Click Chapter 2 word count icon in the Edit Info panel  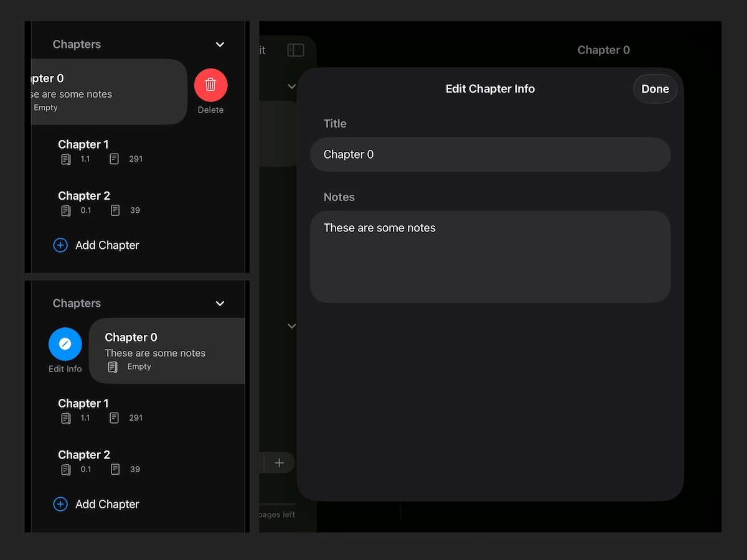click(115, 469)
